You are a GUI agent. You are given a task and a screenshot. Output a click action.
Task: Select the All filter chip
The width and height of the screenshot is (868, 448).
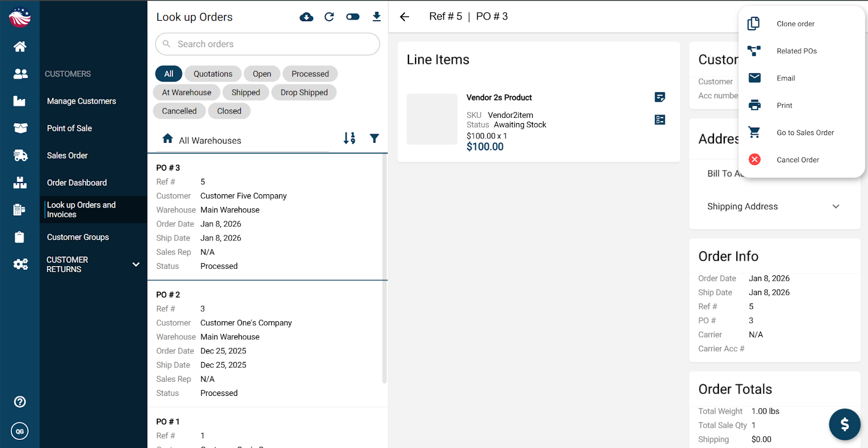pos(169,74)
